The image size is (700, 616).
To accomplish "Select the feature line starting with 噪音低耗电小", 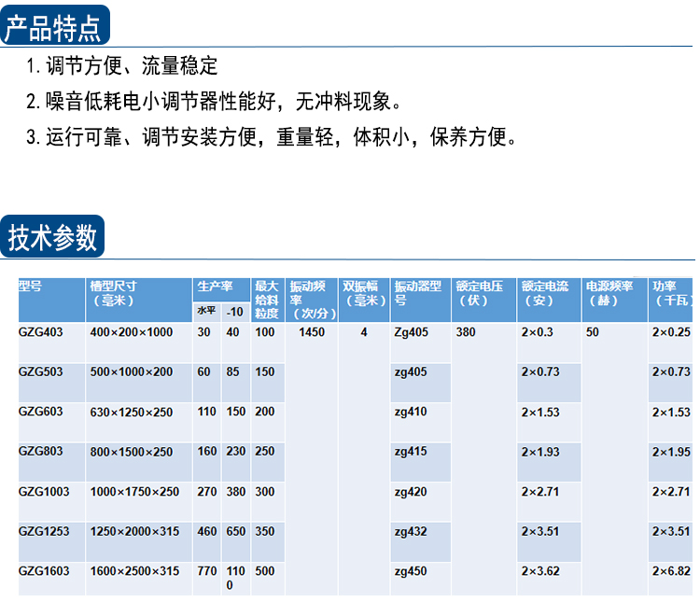I will pyautogui.click(x=213, y=102).
